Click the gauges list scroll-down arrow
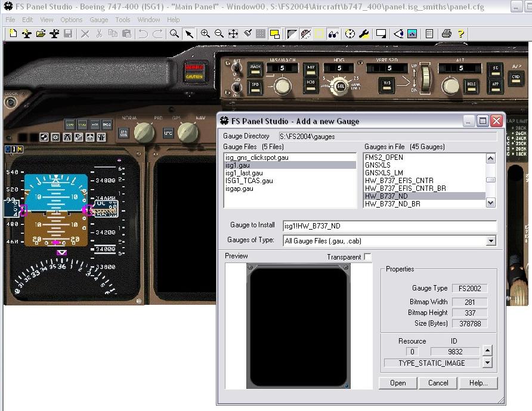Screen dimensions: 532x411 pos(490,203)
